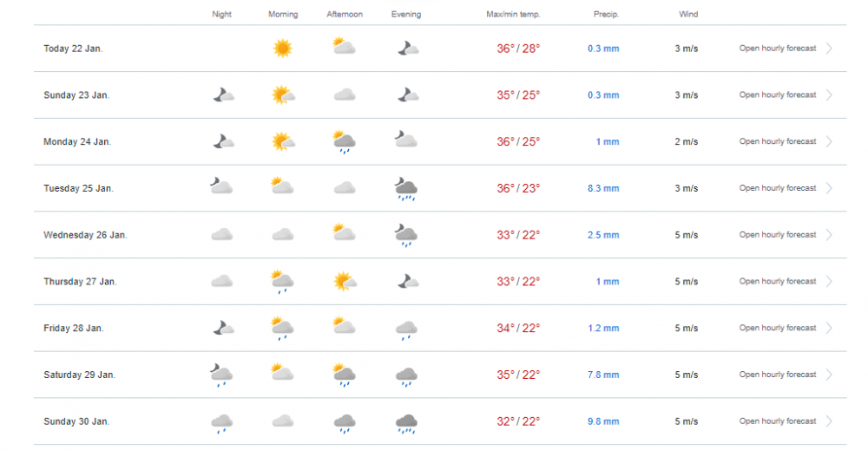Click the 9.8 mm precipitation value for Sunday 30 Jan
This screenshot has height=450, width=868.
(603, 421)
